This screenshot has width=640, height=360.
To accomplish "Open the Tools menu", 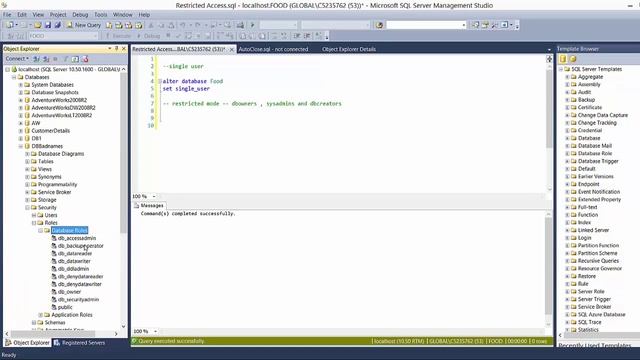I will (100, 15).
